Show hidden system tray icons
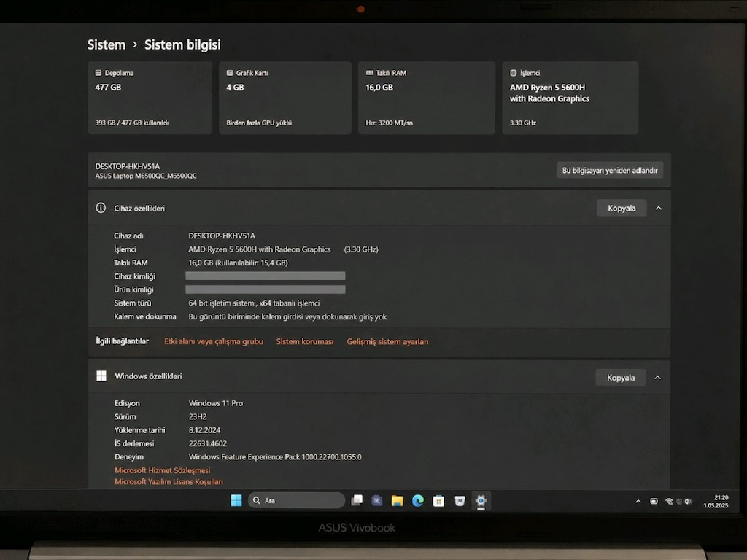This screenshot has height=560, width=747. pos(638,501)
